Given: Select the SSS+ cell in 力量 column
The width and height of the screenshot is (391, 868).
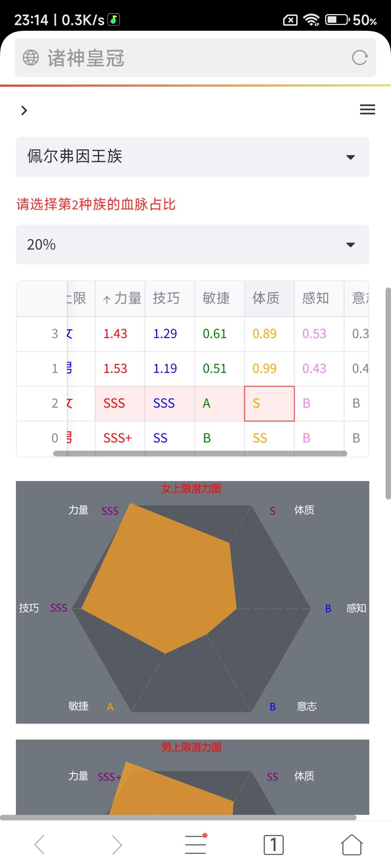Looking at the screenshot, I should (120, 438).
